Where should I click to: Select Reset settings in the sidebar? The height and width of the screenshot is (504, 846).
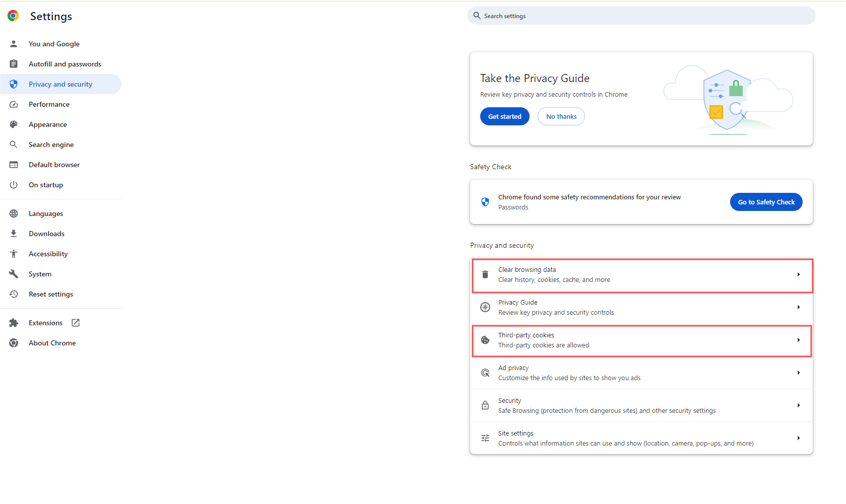50,294
